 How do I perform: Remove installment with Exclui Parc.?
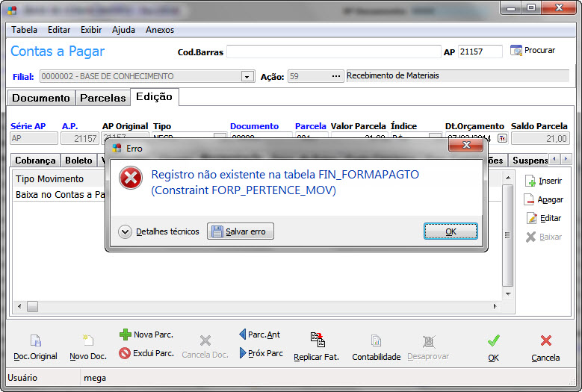pos(126,353)
